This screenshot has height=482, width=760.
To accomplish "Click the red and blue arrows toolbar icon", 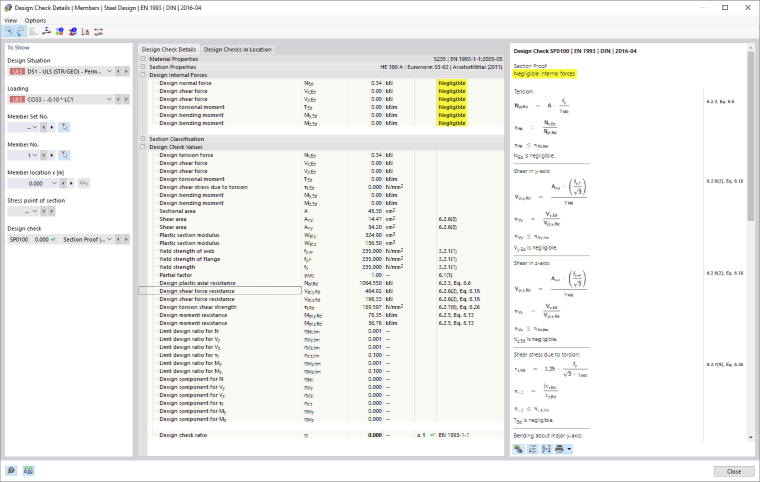I will click(98, 32).
